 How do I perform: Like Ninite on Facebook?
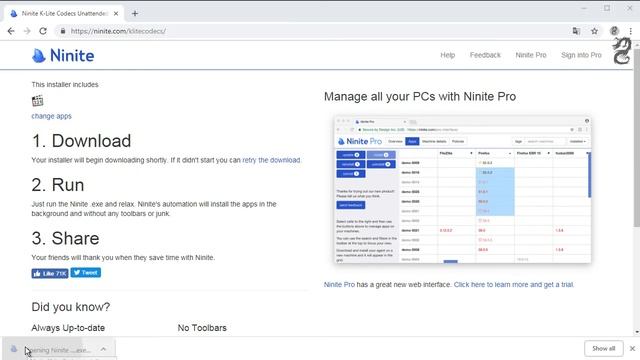tap(50, 273)
